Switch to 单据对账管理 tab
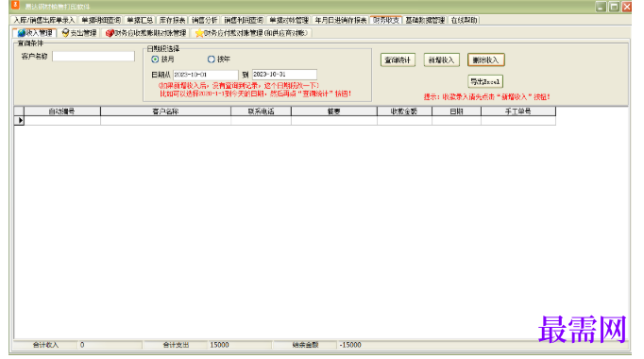 tap(289, 20)
